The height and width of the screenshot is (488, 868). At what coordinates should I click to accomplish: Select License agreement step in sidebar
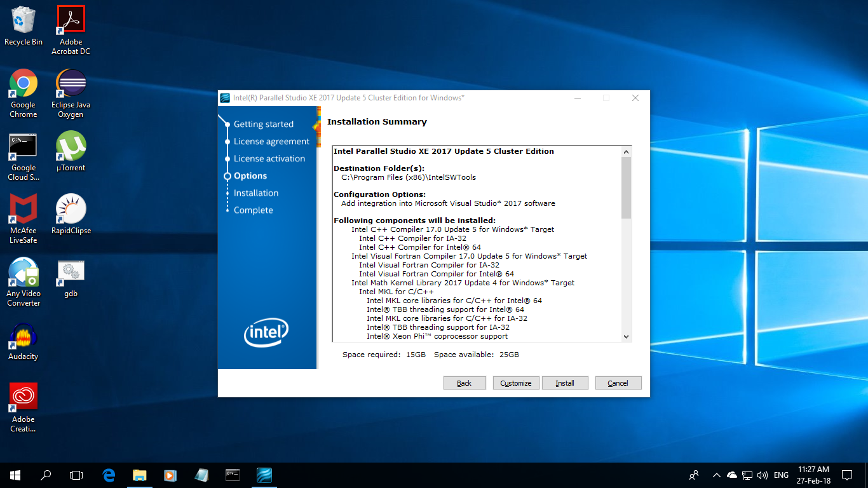271,141
